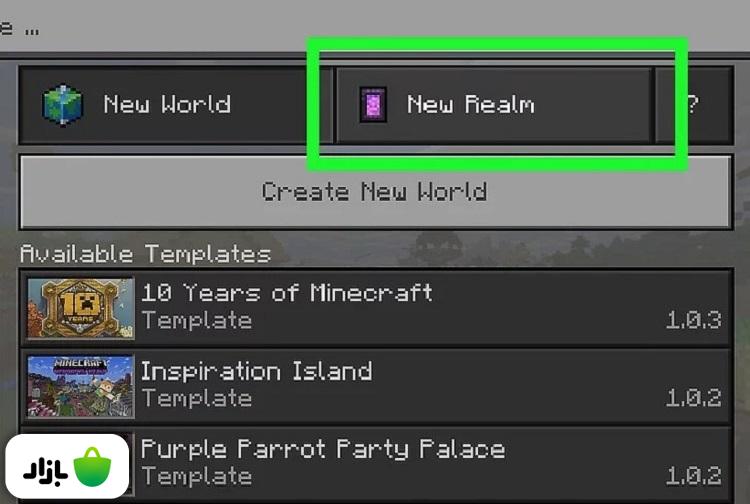Viewport: 750px width, 504px height.
Task: Click the Template subtitle under Inspiration Island
Action: click(197, 398)
